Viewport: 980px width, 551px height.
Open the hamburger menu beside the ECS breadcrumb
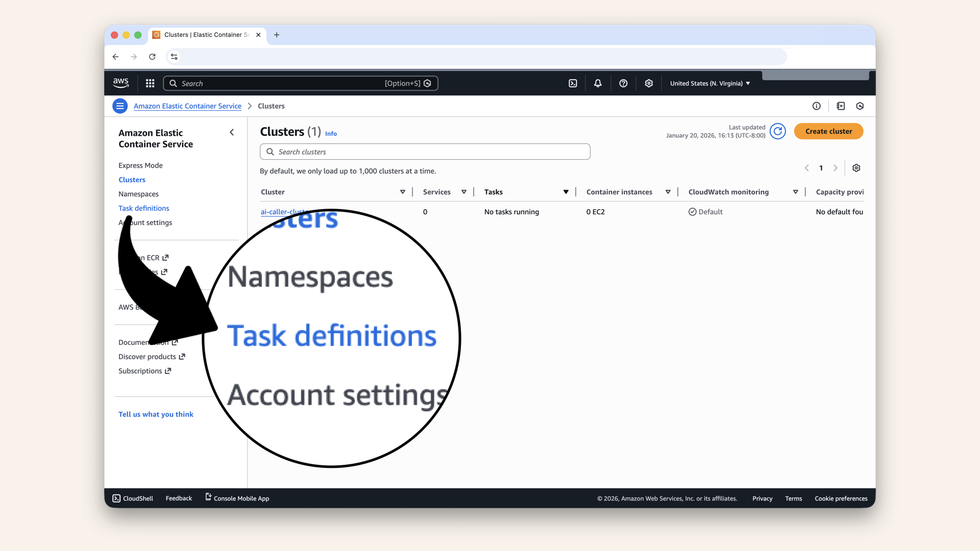tap(120, 106)
